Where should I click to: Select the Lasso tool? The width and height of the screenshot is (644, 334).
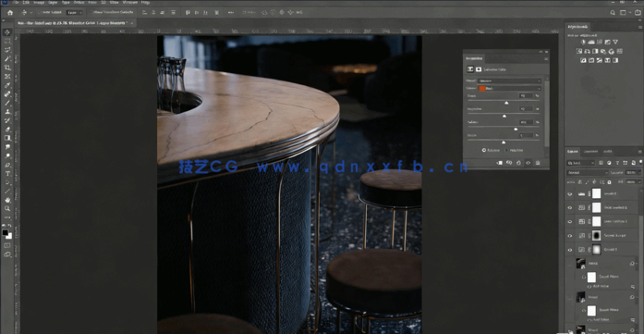(7, 50)
